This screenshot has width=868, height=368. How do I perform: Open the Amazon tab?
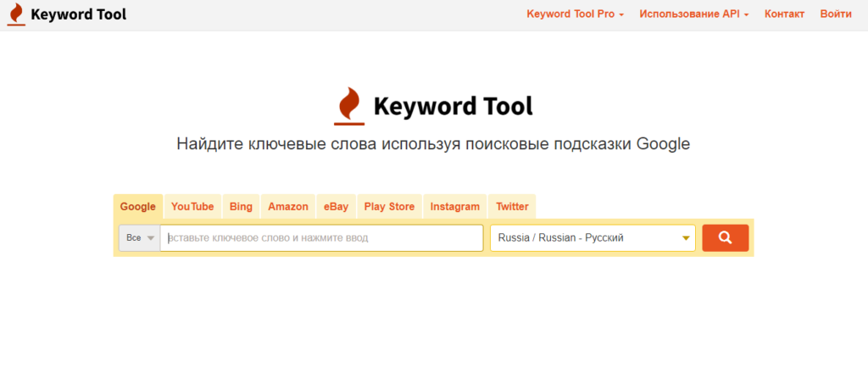pos(288,207)
